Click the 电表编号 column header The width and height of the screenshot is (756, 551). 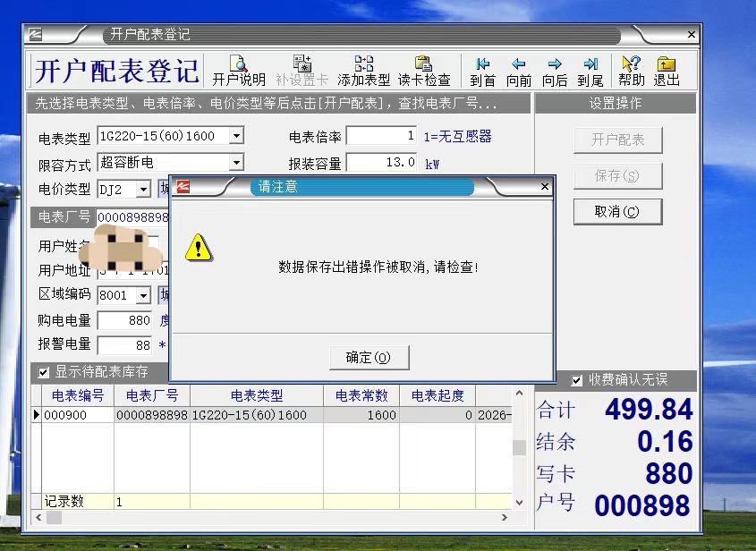pos(77,395)
